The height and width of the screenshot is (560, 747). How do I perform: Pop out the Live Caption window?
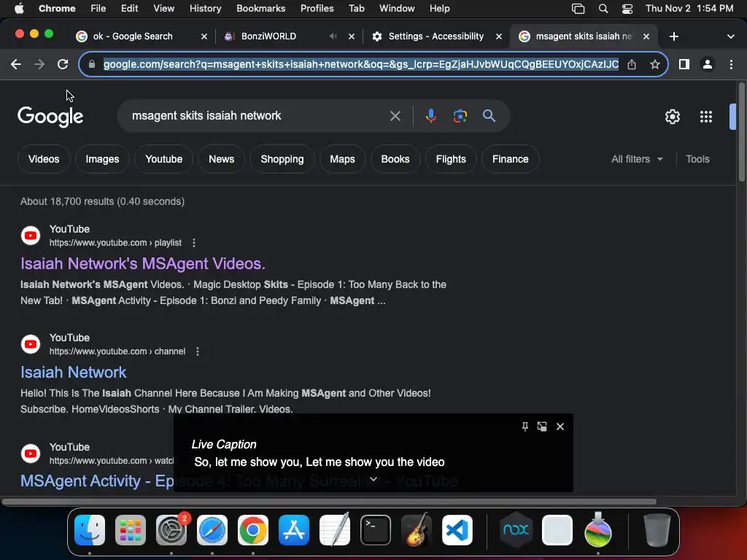tap(542, 427)
